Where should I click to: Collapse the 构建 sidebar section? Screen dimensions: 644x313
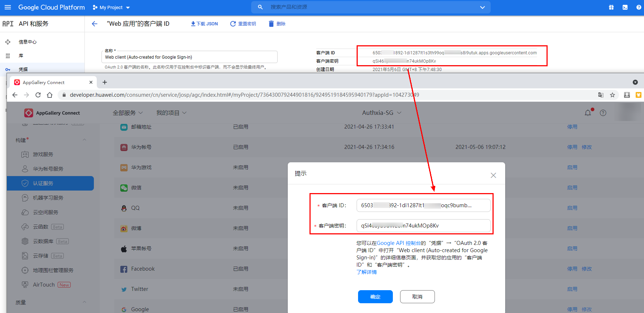click(84, 140)
